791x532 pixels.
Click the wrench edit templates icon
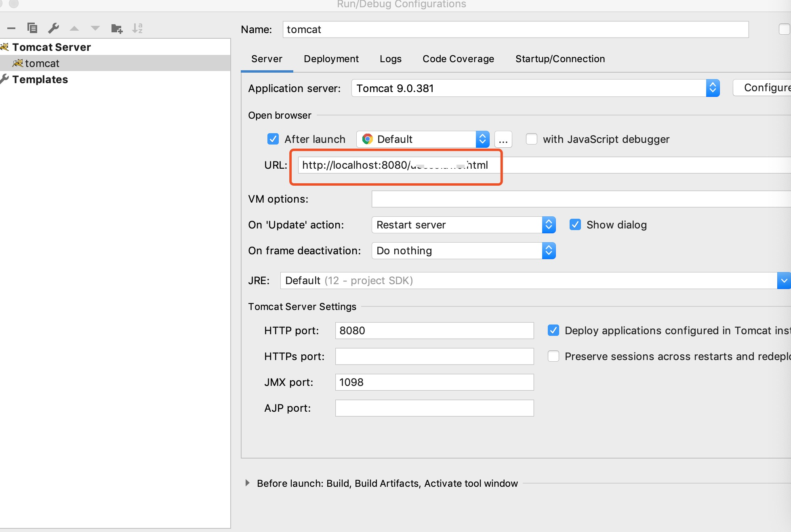pos(53,28)
